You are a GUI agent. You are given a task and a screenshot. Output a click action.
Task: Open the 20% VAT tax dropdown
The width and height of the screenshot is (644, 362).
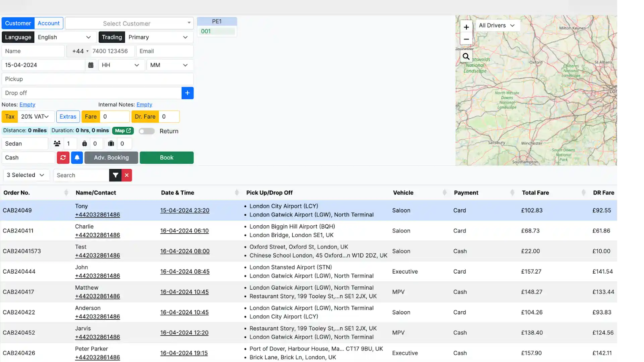(36, 117)
